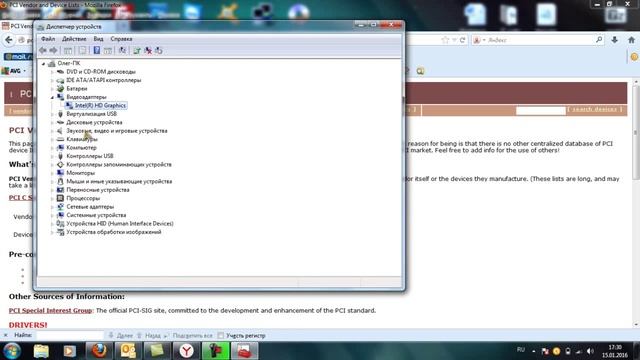640x360 pixels.
Task: Select Мыши и иные указывающие устройства
Action: coord(119,181)
